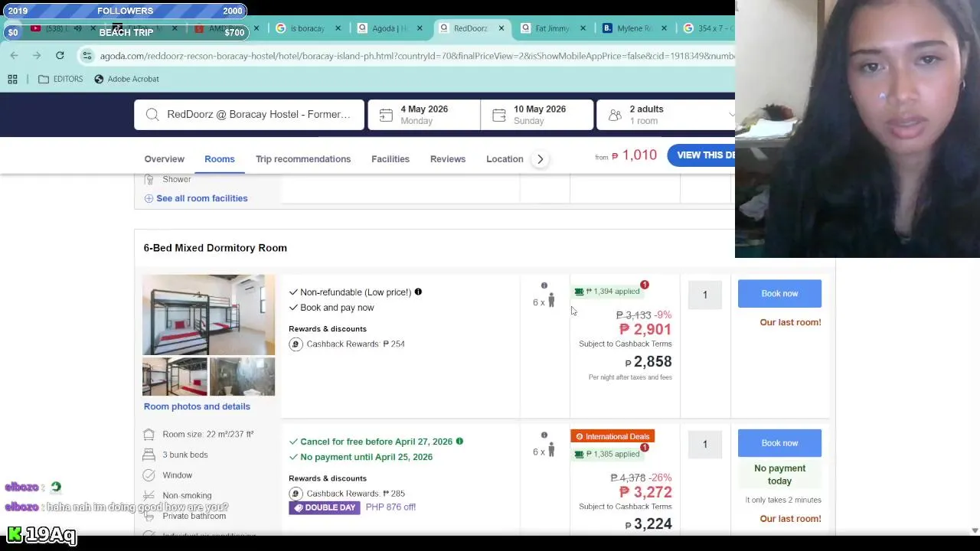
Task: Click the info icon beside Non-refundable (Low price!)
Action: [418, 292]
